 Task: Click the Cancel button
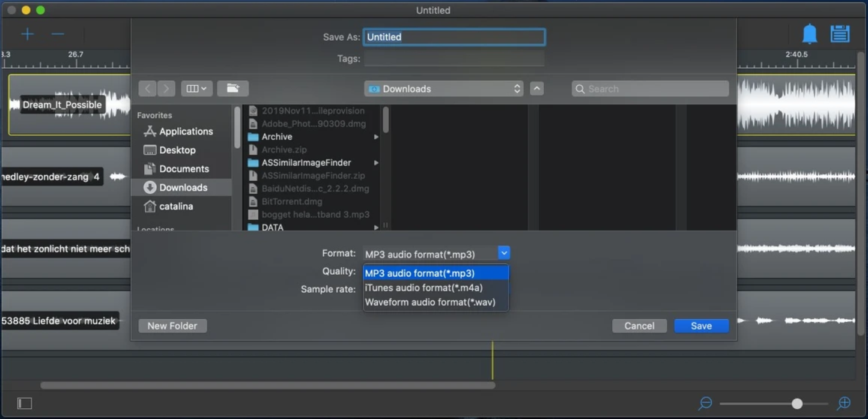coord(639,325)
